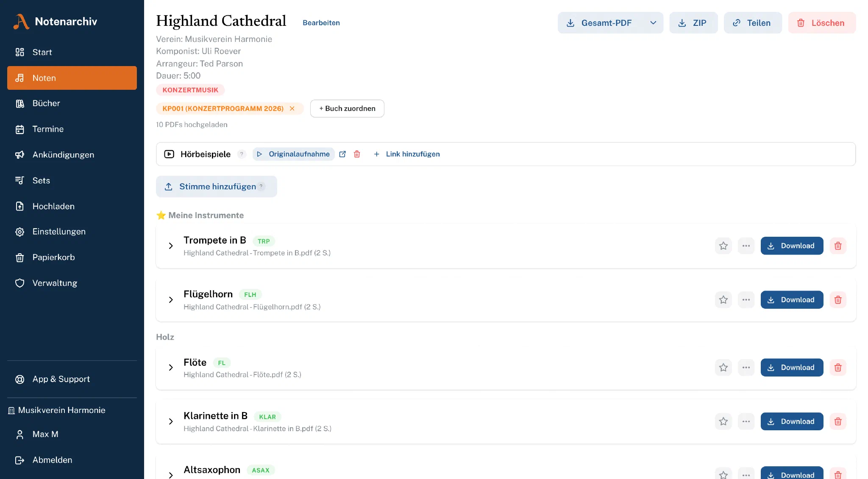The height and width of the screenshot is (479, 868).
Task: Expand the Flügelhorn row
Action: click(171, 300)
